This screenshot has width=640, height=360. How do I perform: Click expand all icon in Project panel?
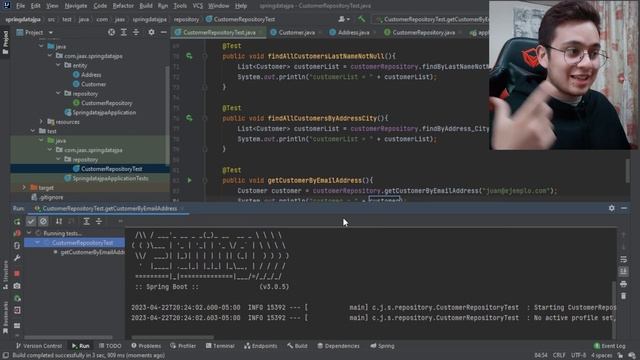(x=124, y=32)
